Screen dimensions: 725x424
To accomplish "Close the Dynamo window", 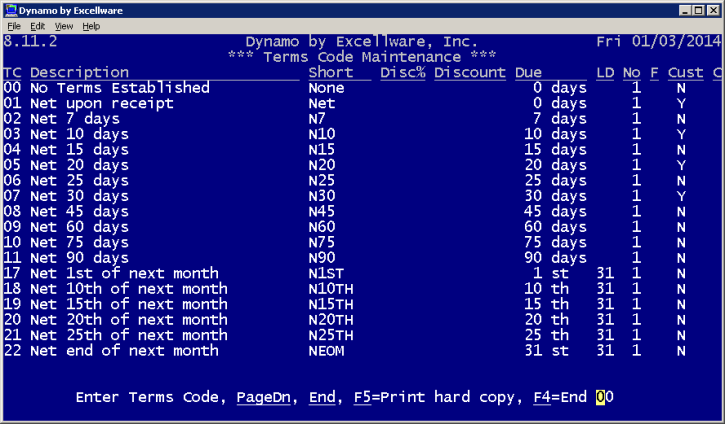I will 713,10.
